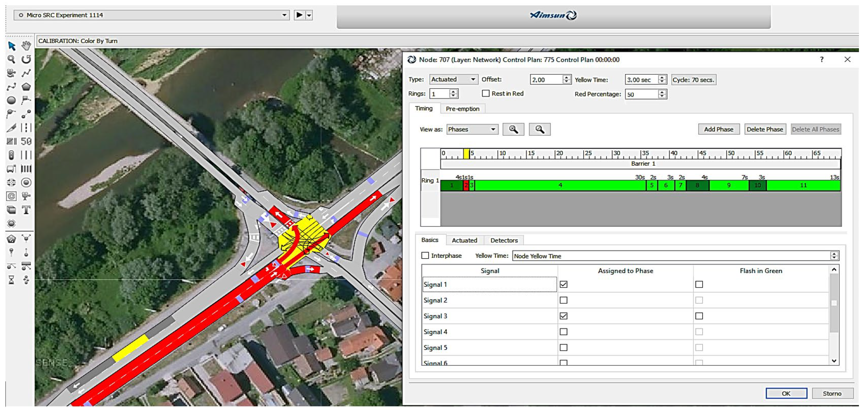
Task: Toggle the Interphase checkbox
Action: [425, 256]
